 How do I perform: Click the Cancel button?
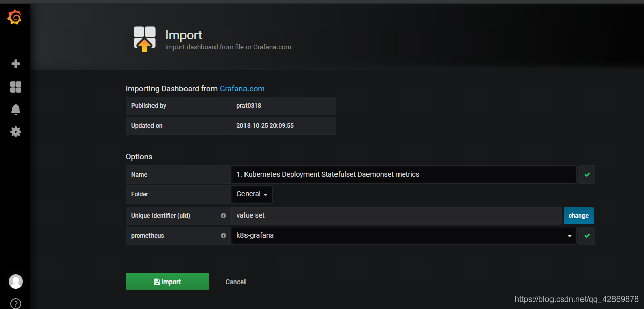pos(235,282)
